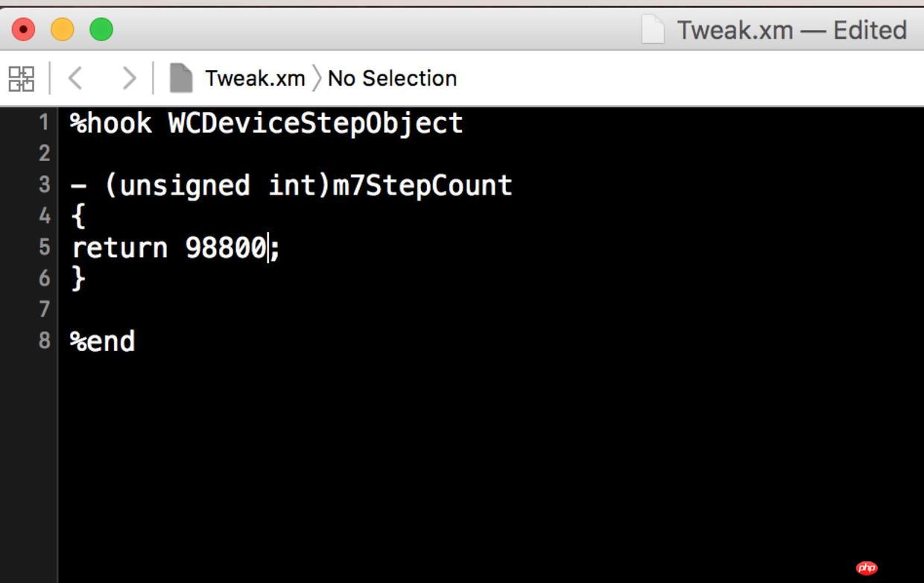Image resolution: width=924 pixels, height=583 pixels.
Task: Click the 'Tweak.xm — Edited' window title
Action: pyautogui.click(x=791, y=31)
